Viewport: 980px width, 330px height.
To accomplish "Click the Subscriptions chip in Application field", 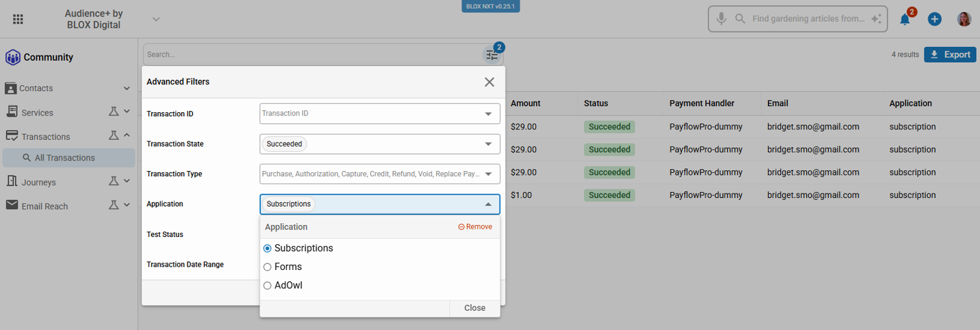I will (x=289, y=205).
